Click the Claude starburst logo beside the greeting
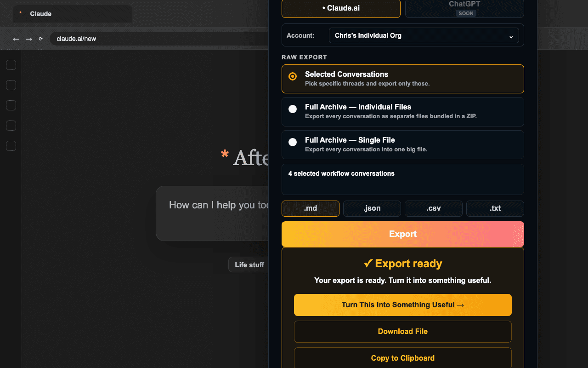Image resolution: width=588 pixels, height=368 pixels. (x=225, y=155)
